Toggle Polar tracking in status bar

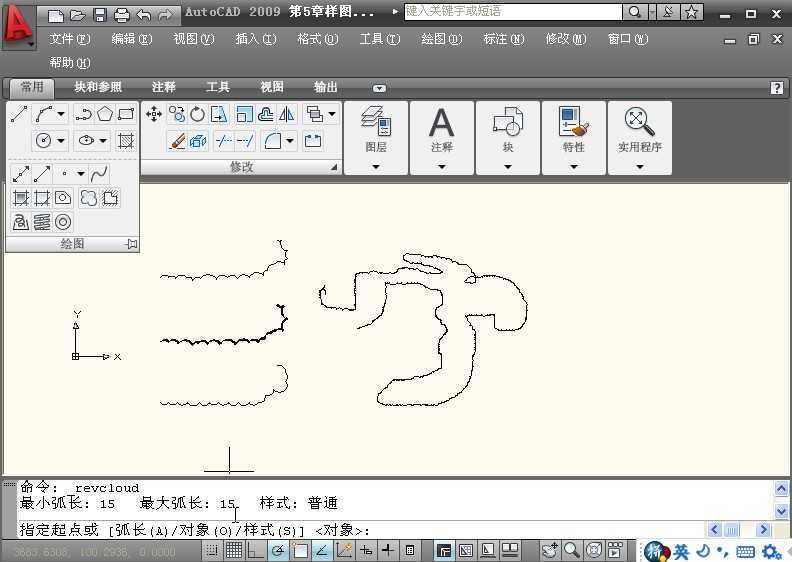coord(277,550)
